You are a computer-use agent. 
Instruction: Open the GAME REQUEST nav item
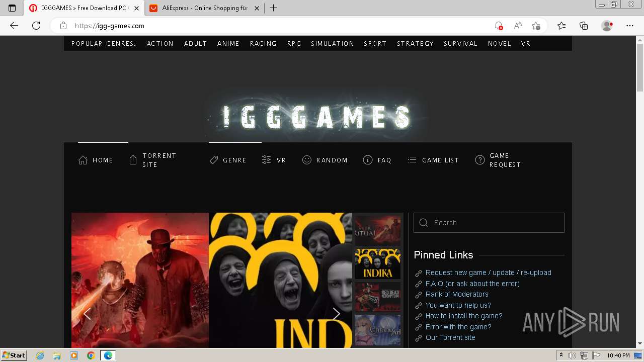[x=498, y=160]
